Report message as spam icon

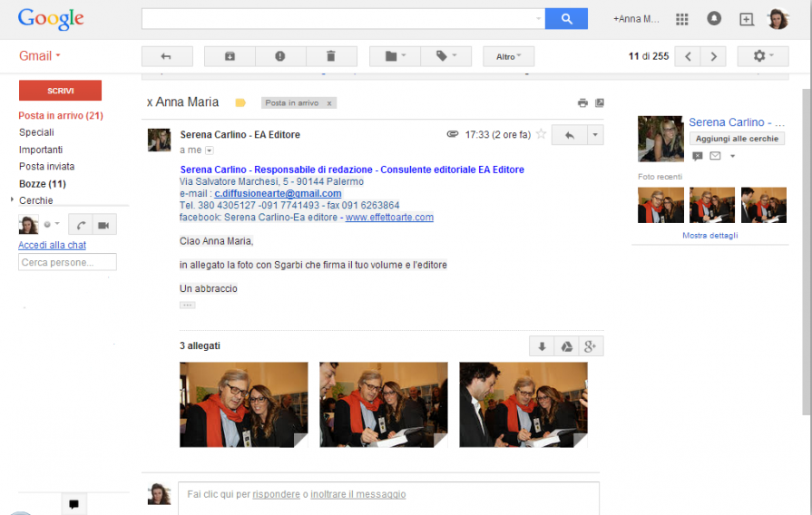pos(280,56)
